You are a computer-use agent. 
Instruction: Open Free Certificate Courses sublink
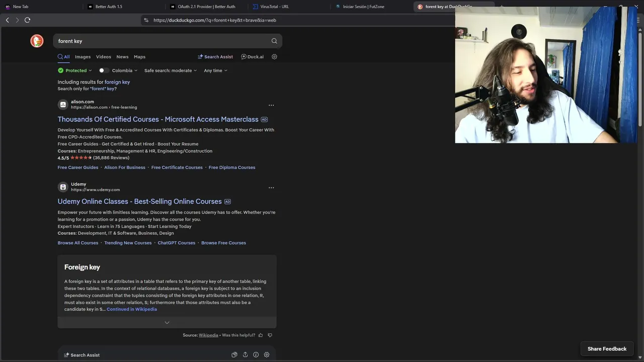click(x=177, y=167)
